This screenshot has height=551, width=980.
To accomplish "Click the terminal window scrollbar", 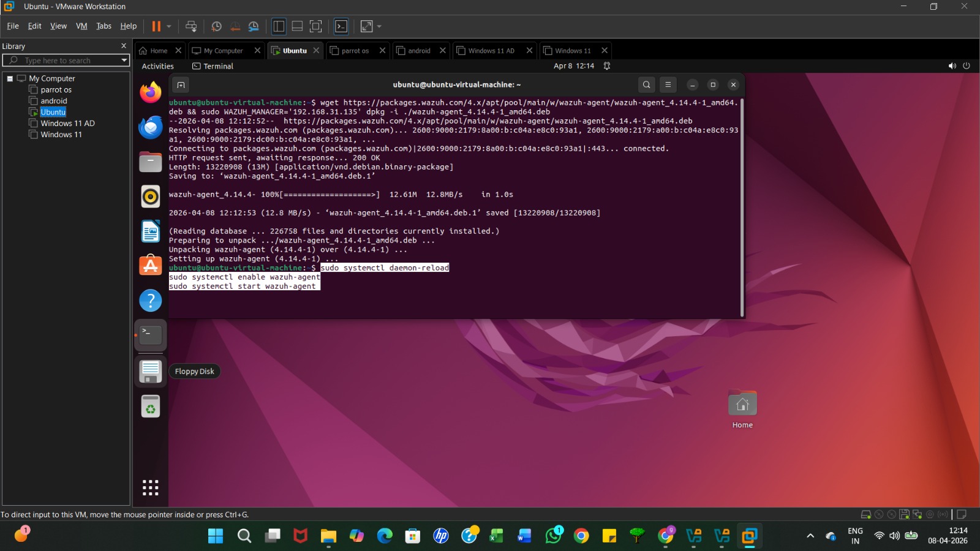I will 742,207.
